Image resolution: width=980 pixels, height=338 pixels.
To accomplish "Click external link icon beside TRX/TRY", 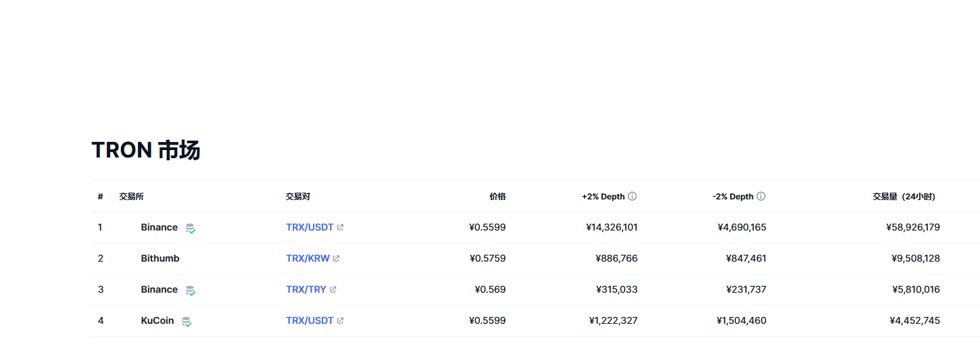I will tap(333, 290).
